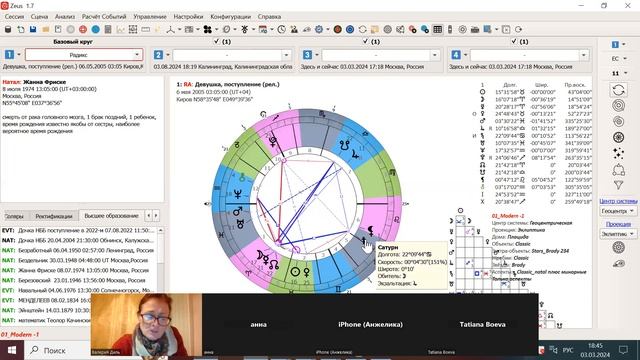Image resolution: width=640 pixels, height=360 pixels.
Task: Open the 11 dropdown in right sidebar
Action: point(619,73)
